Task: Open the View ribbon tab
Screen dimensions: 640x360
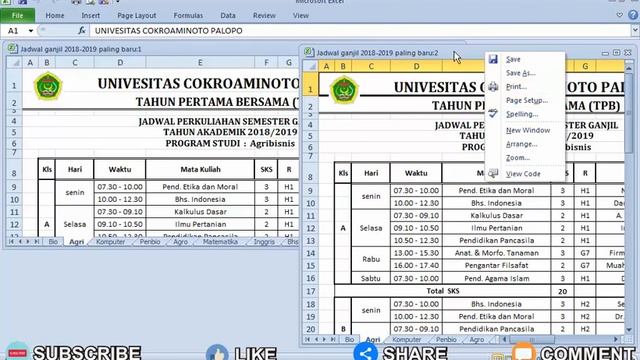Action: [x=300, y=16]
